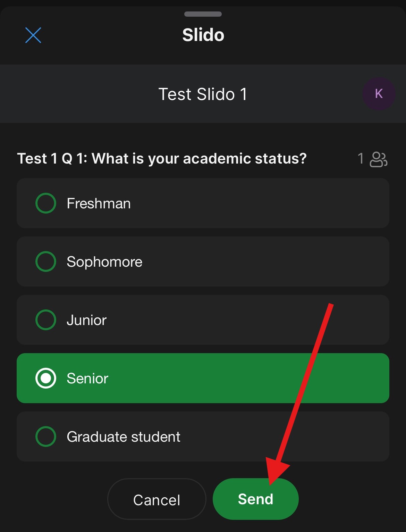Image resolution: width=406 pixels, height=532 pixels.
Task: Select the purple K participant avatar
Action: (x=379, y=93)
